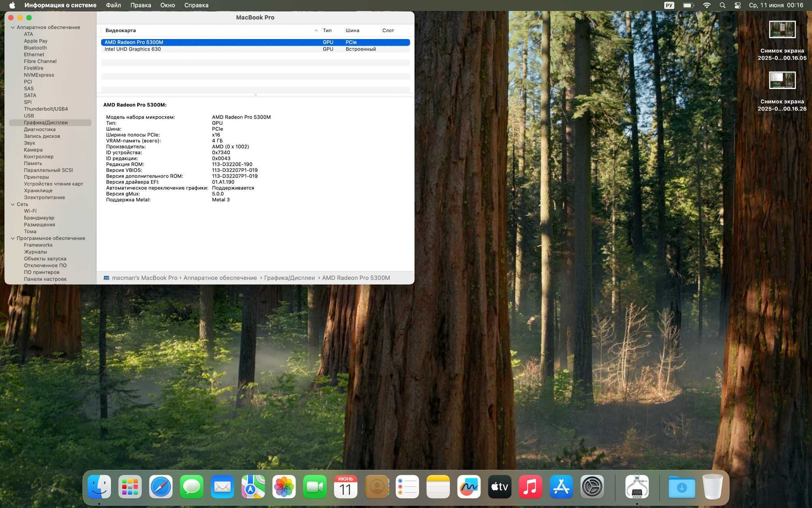Open Spotlight search in menu bar

click(x=723, y=5)
